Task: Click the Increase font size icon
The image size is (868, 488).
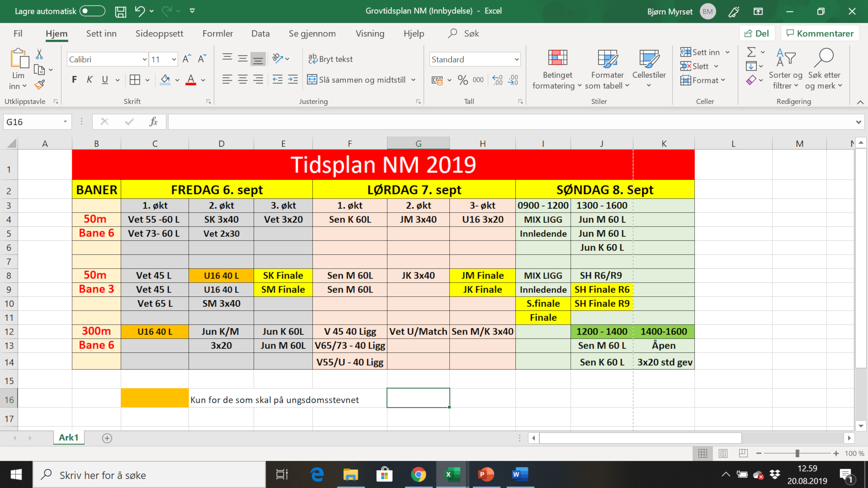Action: (x=187, y=59)
